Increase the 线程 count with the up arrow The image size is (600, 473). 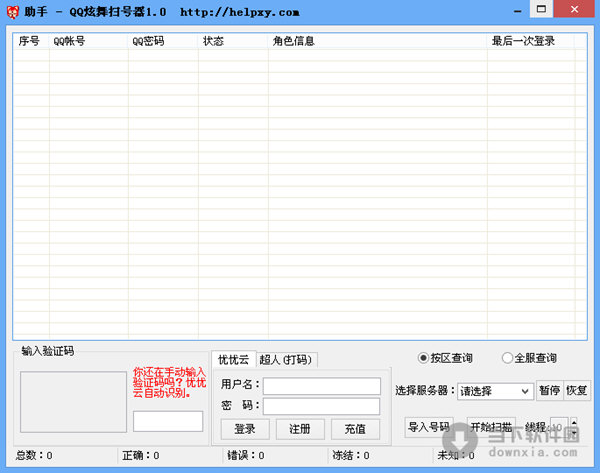[x=574, y=422]
